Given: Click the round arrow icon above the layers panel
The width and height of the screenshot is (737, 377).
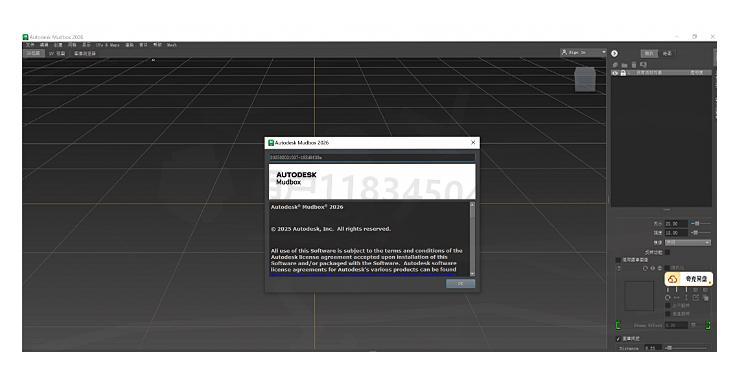Looking at the screenshot, I should tap(614, 54).
